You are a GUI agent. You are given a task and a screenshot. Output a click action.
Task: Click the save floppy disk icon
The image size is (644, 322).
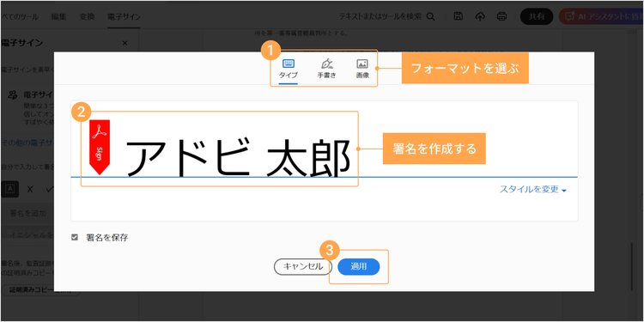point(459,16)
